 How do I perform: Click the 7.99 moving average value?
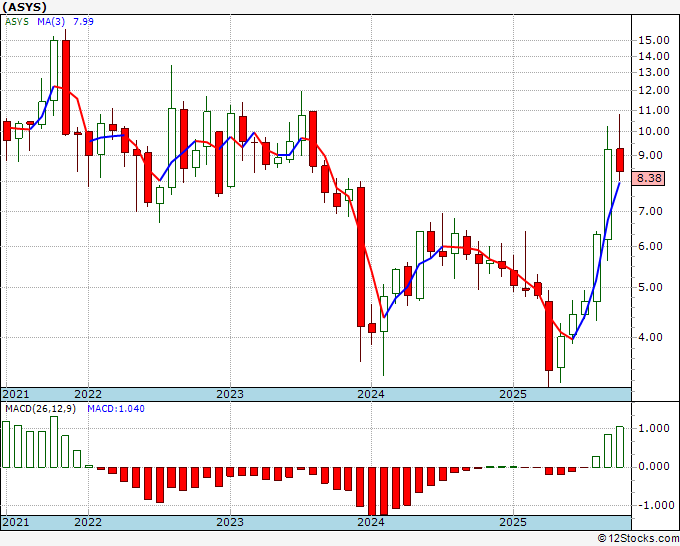point(83,22)
